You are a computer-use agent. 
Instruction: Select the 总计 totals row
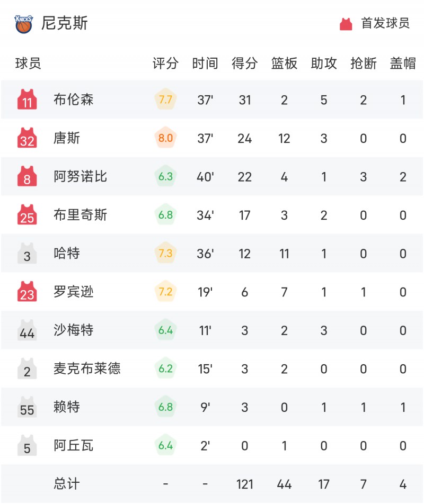212,484
